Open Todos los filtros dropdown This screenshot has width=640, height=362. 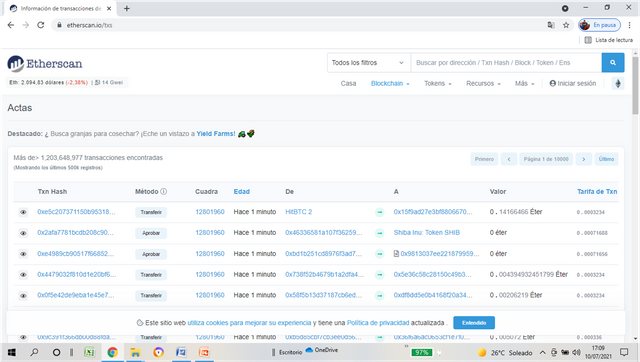[x=369, y=62]
